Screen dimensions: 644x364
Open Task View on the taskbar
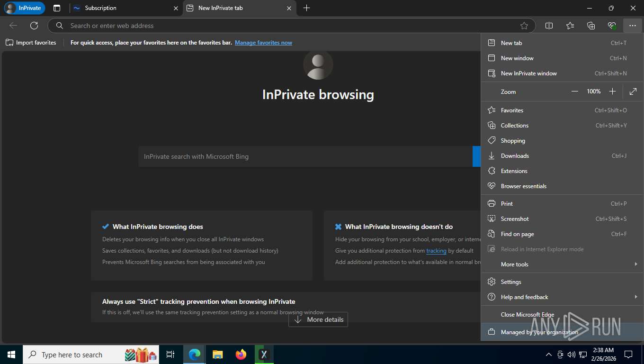click(x=170, y=355)
